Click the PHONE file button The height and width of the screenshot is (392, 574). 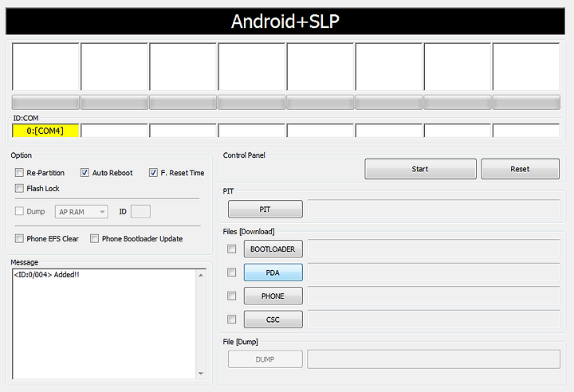273,296
